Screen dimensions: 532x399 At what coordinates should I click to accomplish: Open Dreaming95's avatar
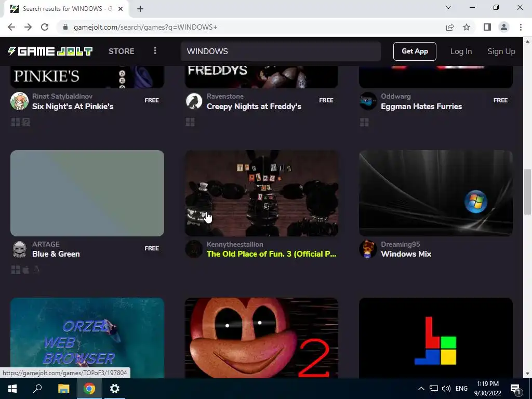point(368,249)
